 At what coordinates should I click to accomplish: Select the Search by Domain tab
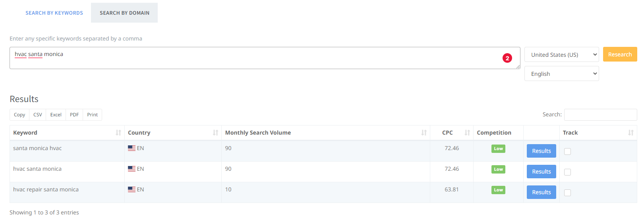(x=124, y=13)
